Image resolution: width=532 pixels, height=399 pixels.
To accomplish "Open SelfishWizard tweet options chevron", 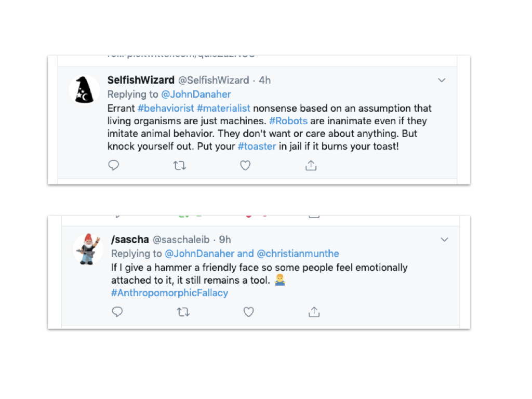I will (442, 80).
